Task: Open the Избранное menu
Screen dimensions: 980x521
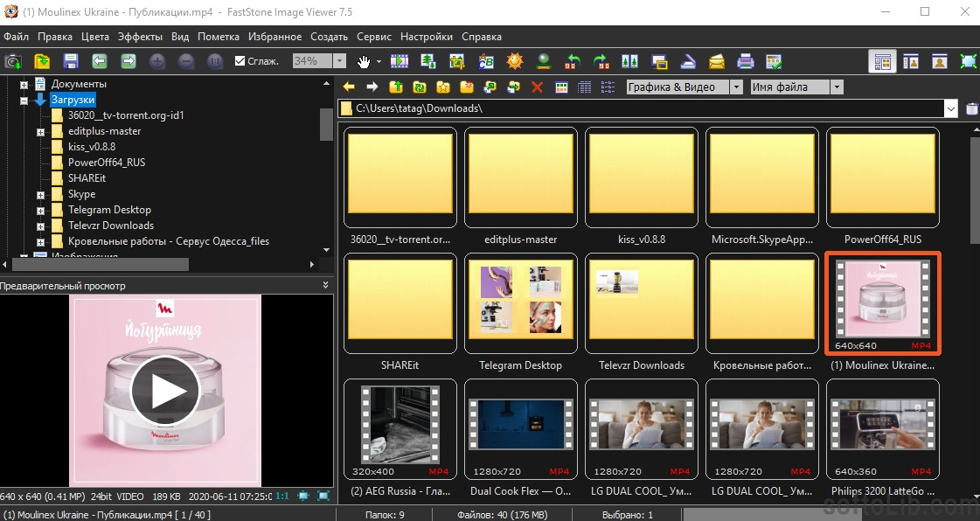Action: pos(275,36)
